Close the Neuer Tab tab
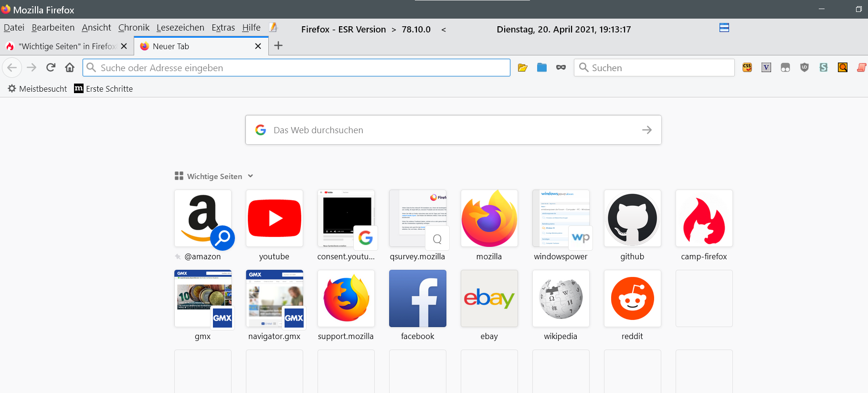The image size is (868, 393). coord(258,46)
